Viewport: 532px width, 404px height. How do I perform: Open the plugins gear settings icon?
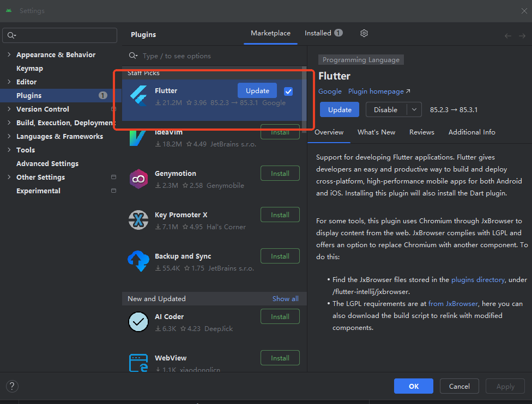[x=364, y=33]
